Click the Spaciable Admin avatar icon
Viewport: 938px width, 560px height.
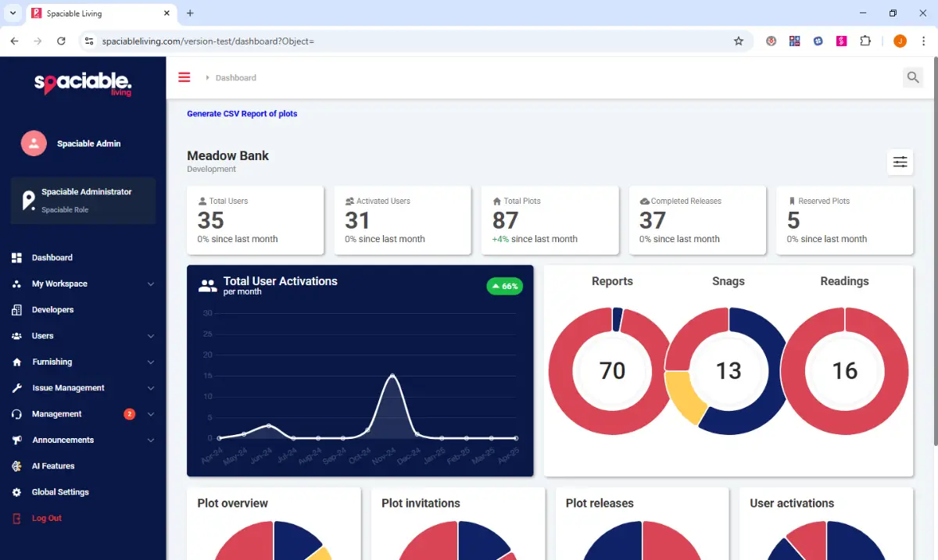(x=34, y=143)
